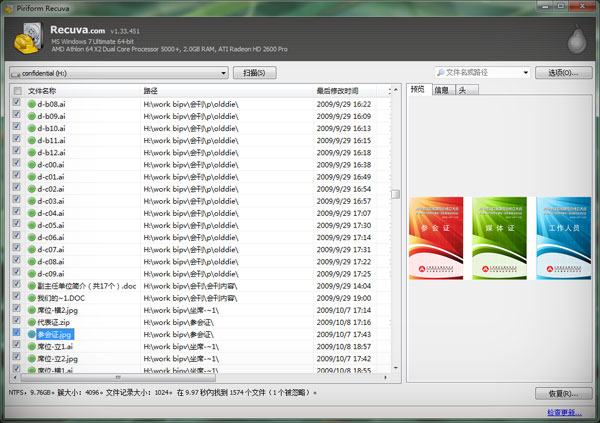Click green status dot for d-c00.ai
The image size is (600, 423).
(x=32, y=165)
